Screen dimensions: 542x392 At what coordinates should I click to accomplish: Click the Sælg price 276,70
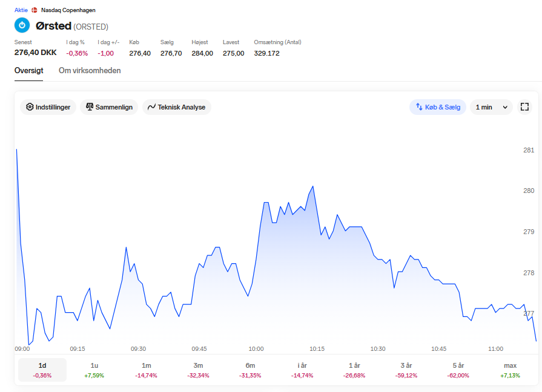(171, 53)
